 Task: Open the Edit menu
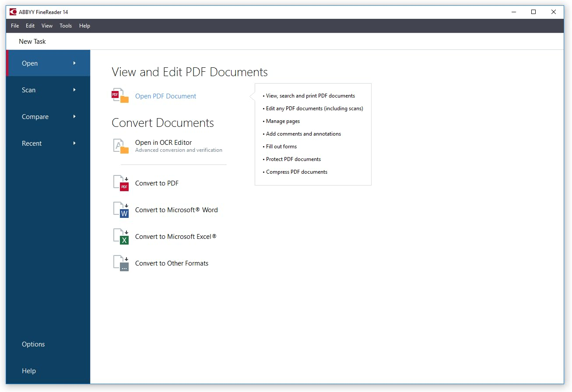(x=30, y=25)
